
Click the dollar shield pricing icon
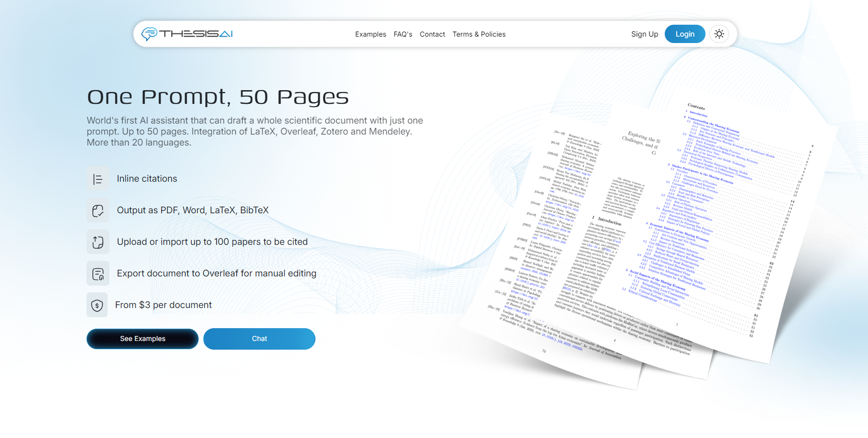pos(97,305)
